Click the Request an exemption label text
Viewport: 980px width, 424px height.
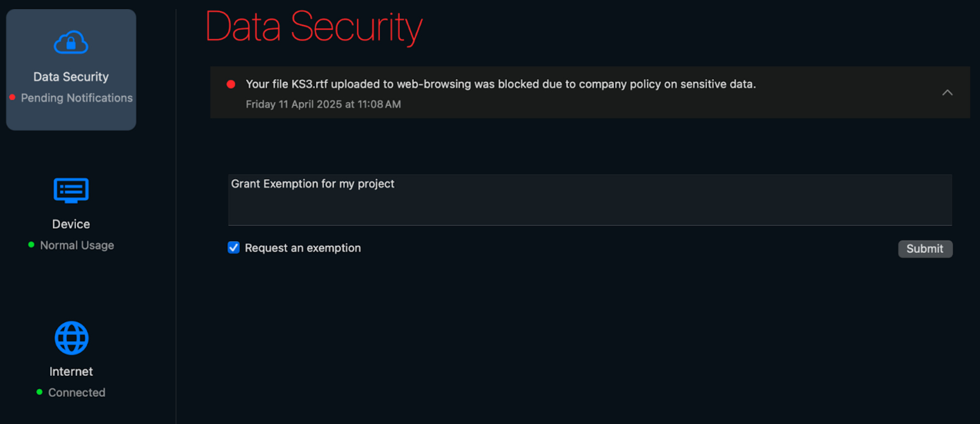(x=303, y=248)
